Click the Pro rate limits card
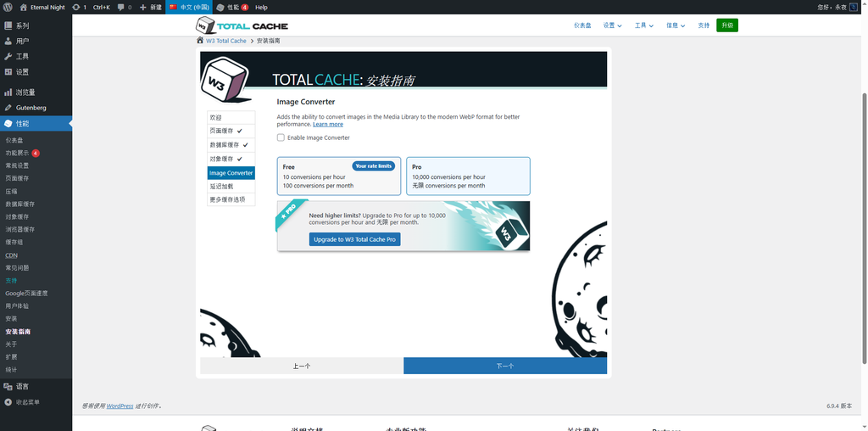This screenshot has width=868, height=431. pos(468,176)
